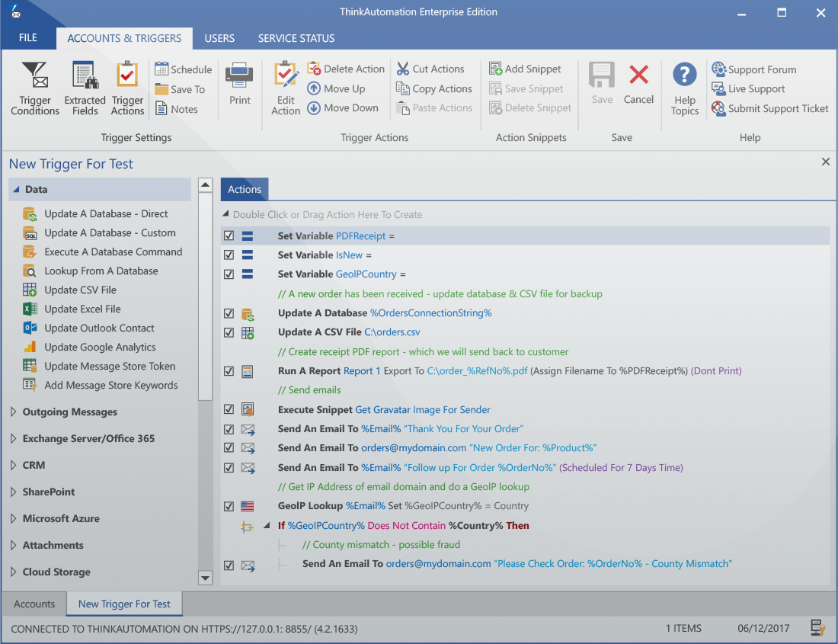Open Help Topics
Viewport: 838px width, 644px height.
pyautogui.click(x=683, y=88)
